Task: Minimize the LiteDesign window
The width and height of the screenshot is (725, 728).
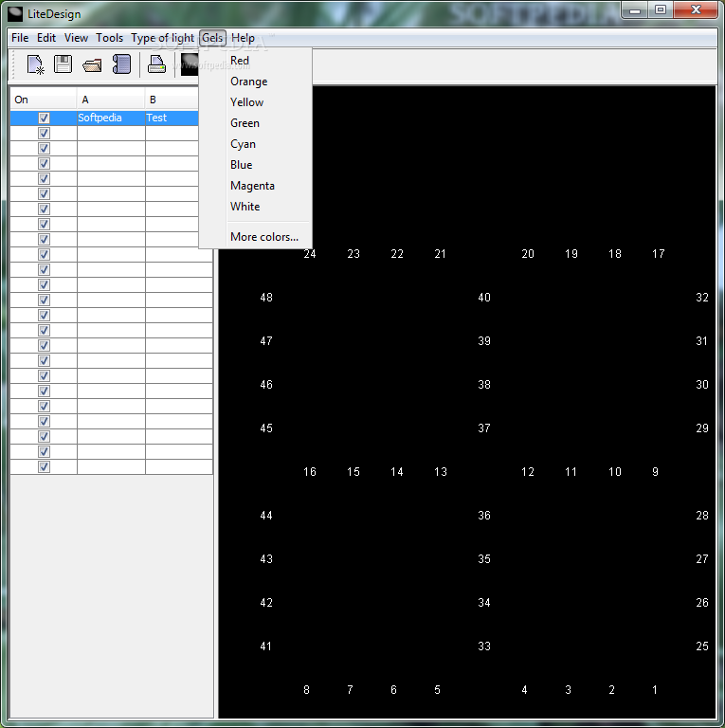Action: [x=635, y=10]
